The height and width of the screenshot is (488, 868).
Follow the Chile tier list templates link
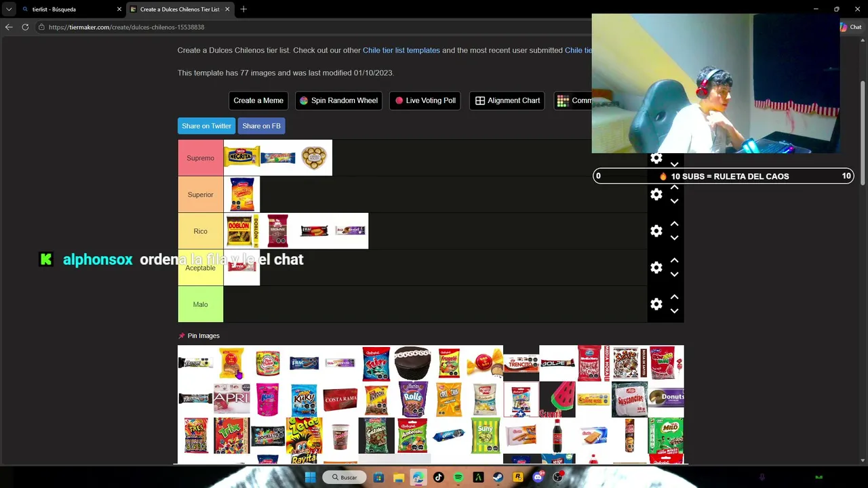[401, 50]
